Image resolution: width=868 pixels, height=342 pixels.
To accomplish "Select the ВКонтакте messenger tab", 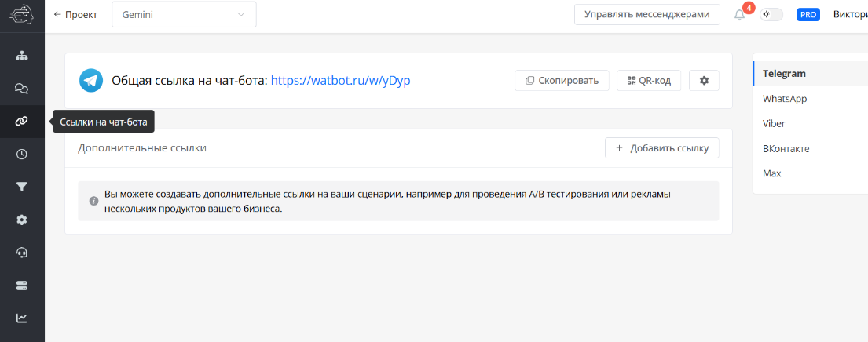I will pos(786,149).
